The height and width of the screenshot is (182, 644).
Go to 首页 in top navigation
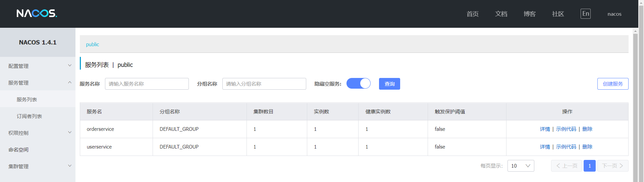(x=472, y=14)
